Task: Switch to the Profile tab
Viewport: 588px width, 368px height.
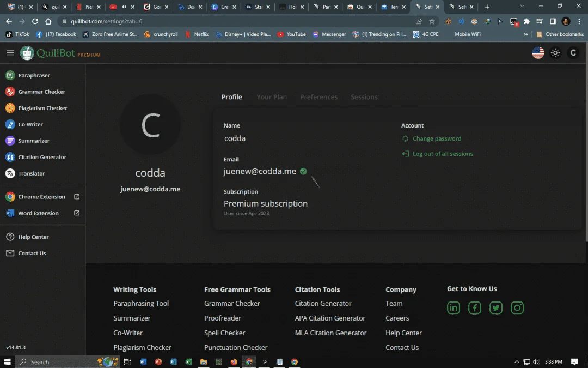Action: (x=232, y=97)
